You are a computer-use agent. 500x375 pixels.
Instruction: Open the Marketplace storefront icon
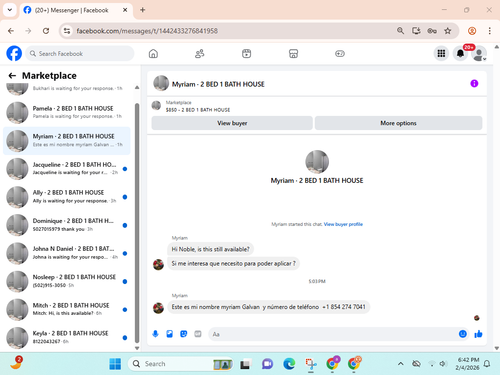(x=293, y=54)
